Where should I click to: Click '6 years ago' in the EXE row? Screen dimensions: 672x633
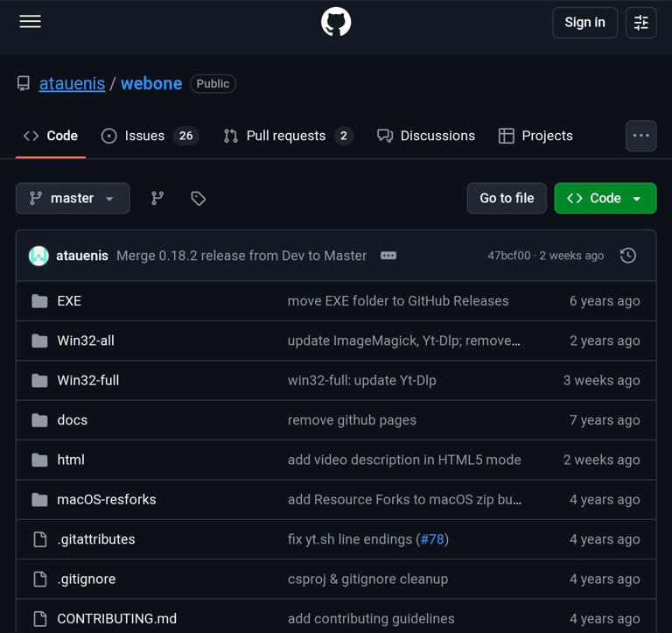(605, 301)
